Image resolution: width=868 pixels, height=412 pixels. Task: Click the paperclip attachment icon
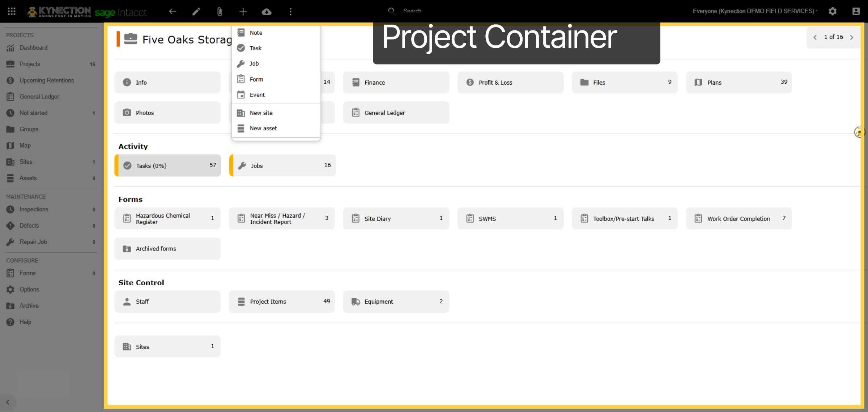pyautogui.click(x=220, y=12)
